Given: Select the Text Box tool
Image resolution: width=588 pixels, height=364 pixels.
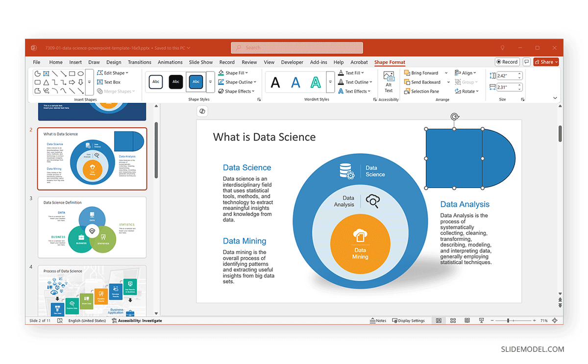Looking at the screenshot, I should click(112, 82).
